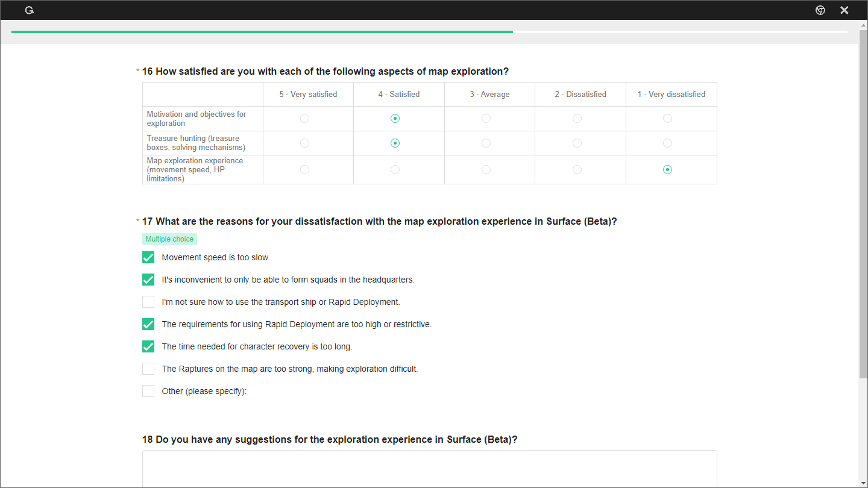Pick 1 - Very dissatisfied for Map exploration experience
This screenshot has width=868, height=488.
[x=667, y=170]
